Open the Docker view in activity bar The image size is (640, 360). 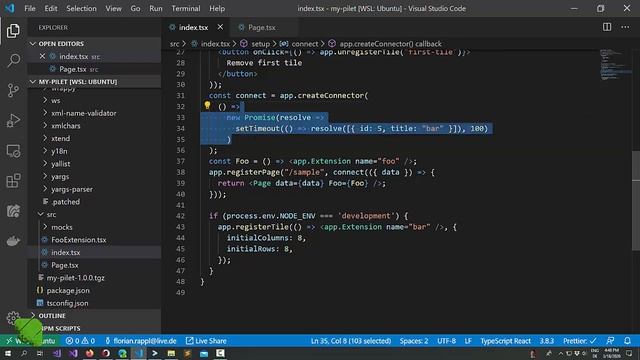tap(13, 241)
